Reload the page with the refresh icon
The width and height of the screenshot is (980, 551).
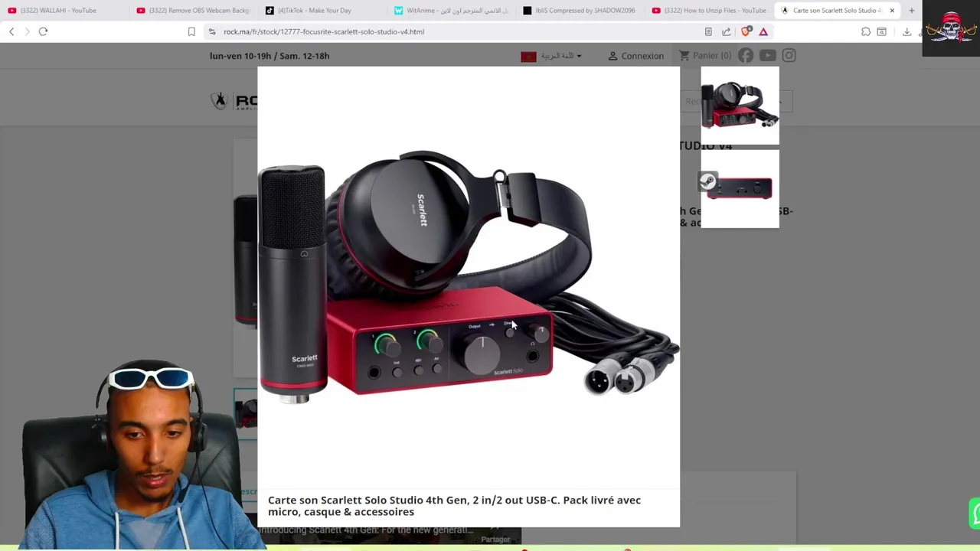[43, 31]
